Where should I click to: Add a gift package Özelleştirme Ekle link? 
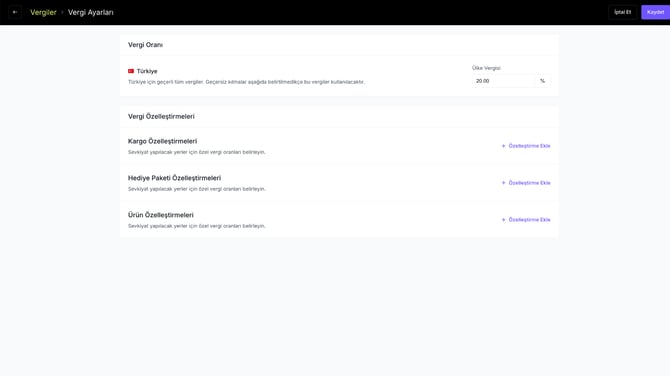click(529, 183)
